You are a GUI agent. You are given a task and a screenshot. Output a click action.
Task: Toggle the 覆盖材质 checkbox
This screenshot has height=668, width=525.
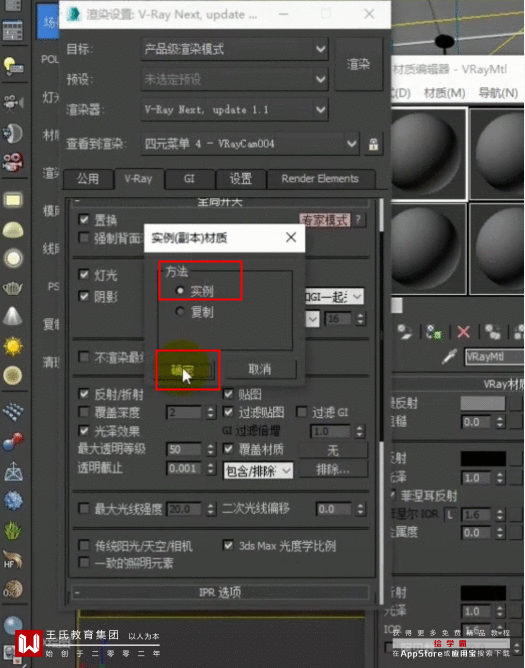228,449
